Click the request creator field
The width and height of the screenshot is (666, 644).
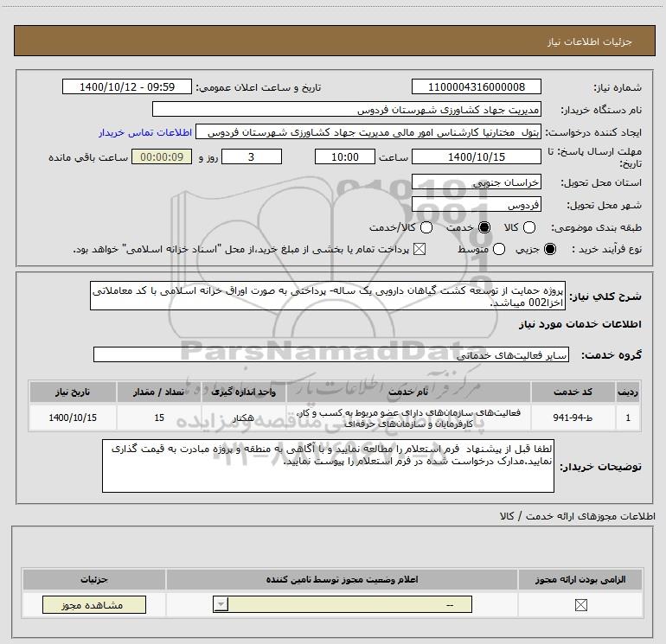click(368, 132)
